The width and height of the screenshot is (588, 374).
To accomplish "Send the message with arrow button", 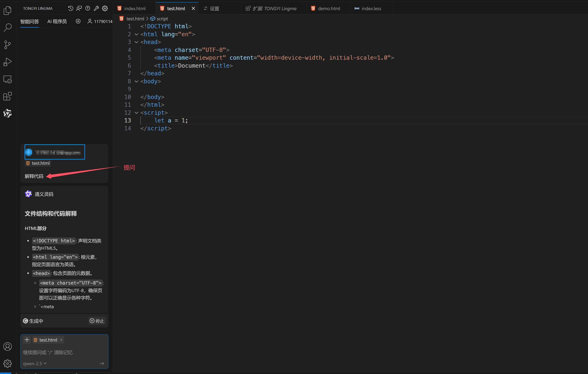I will coord(102,363).
